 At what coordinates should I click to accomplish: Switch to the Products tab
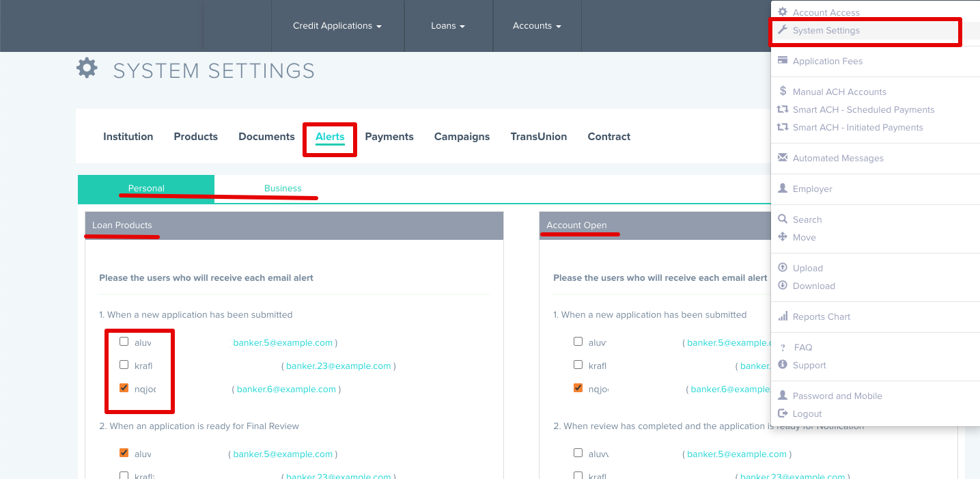coord(196,137)
